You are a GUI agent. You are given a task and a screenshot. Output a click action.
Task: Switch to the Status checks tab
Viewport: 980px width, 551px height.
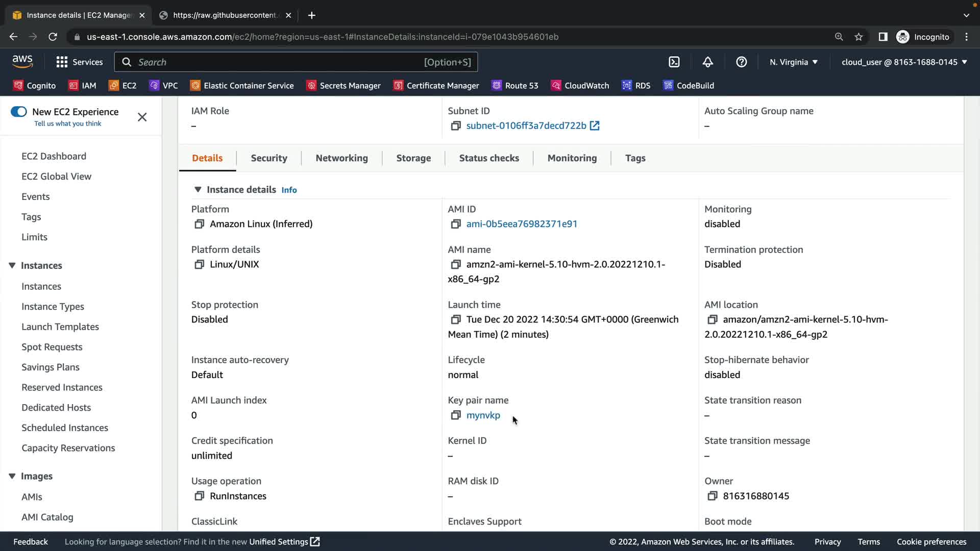click(x=488, y=158)
